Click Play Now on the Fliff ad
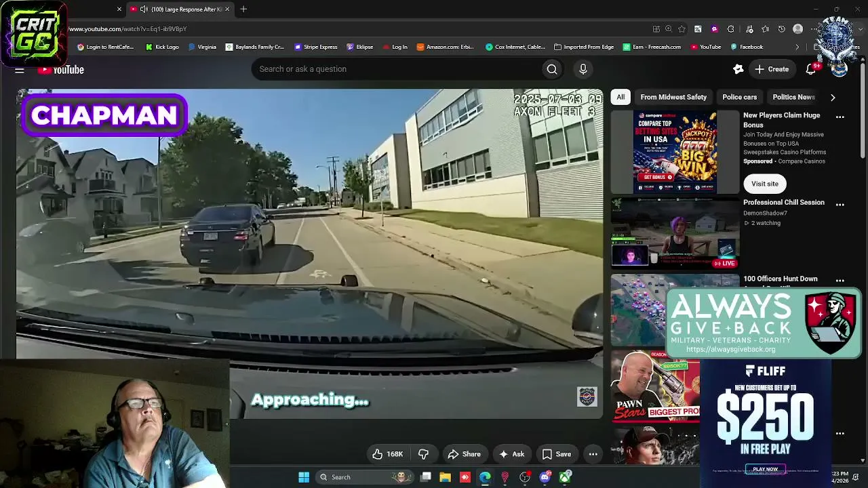This screenshot has width=868, height=488. coord(765,469)
